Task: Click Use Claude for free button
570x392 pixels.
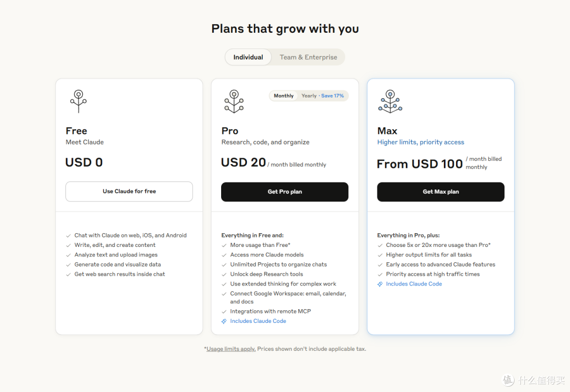Action: 129,192
